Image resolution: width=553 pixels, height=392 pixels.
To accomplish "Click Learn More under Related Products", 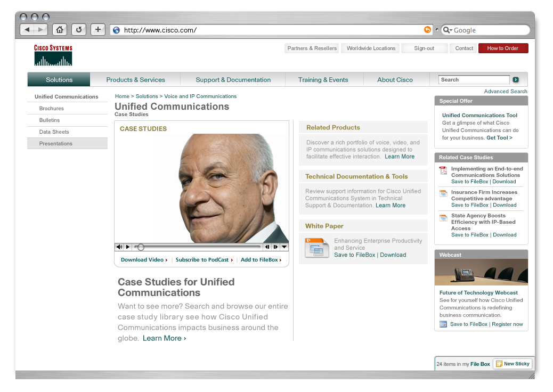I will (x=400, y=157).
